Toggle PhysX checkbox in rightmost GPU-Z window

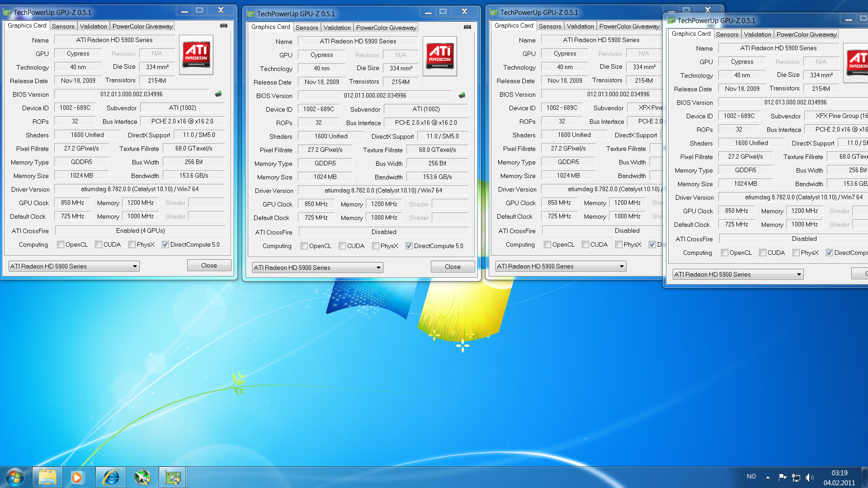796,253
